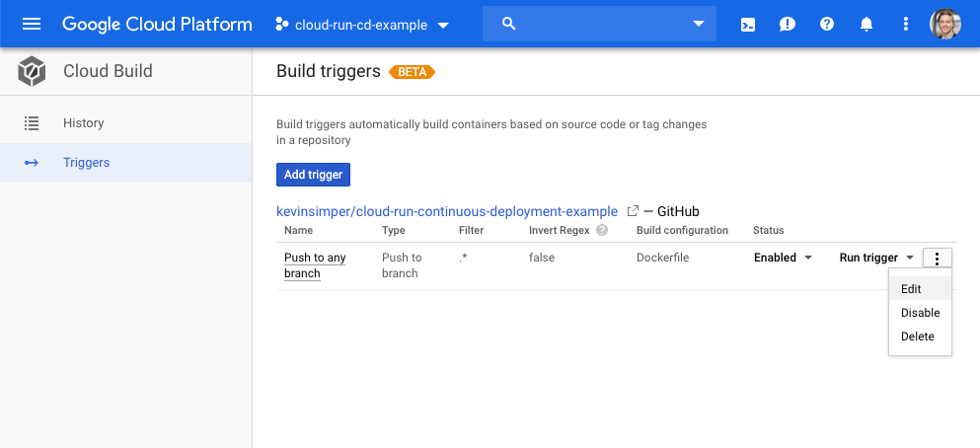Click the user account avatar
Screen dimensions: 980x448
[945, 25]
